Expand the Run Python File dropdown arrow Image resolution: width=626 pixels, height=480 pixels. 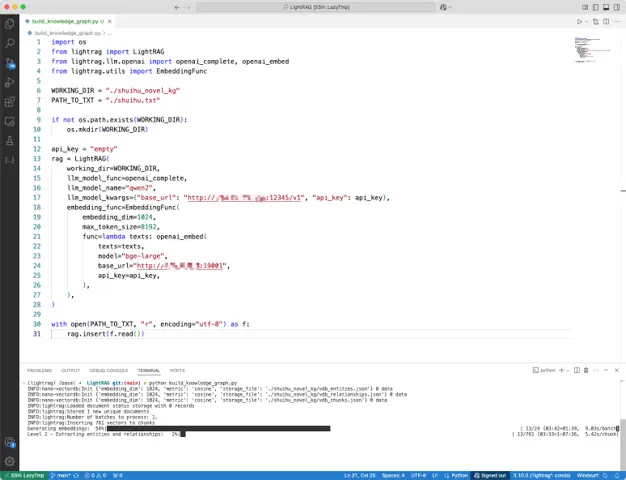click(x=588, y=21)
